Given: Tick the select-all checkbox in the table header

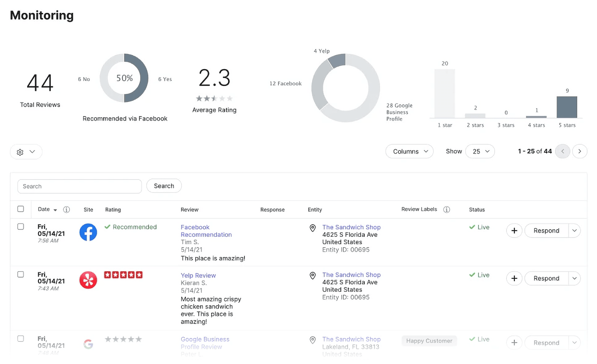Looking at the screenshot, I should click(21, 209).
